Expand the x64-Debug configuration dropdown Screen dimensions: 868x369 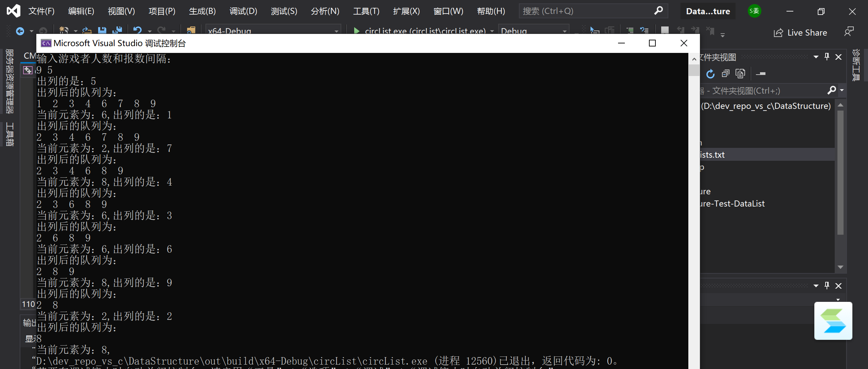pyautogui.click(x=336, y=31)
